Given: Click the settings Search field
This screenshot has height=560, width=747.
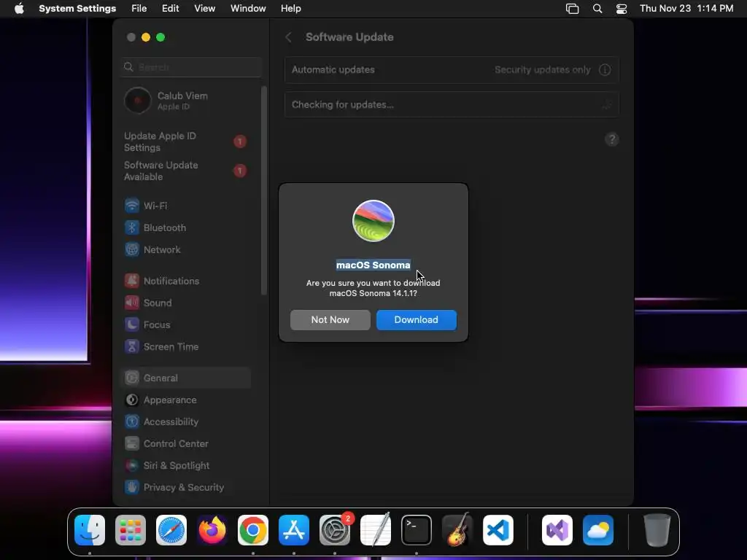Looking at the screenshot, I should tap(191, 67).
